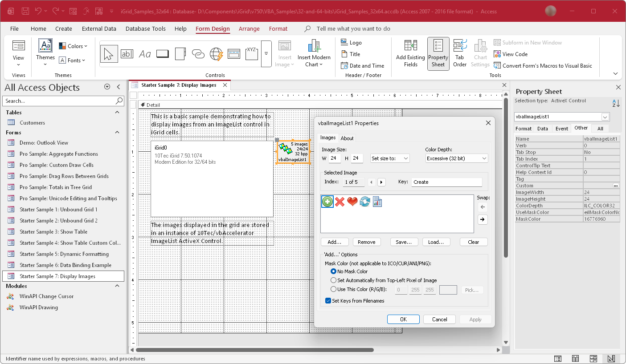Collapse the Modules section in the navigation pane
Screen dimensions: 626x364
point(117,286)
